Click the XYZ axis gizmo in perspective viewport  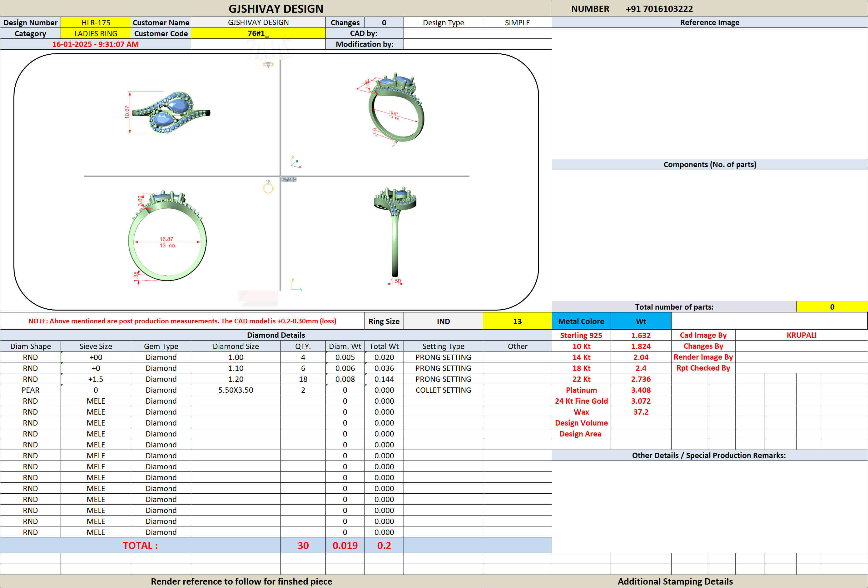[296, 162]
